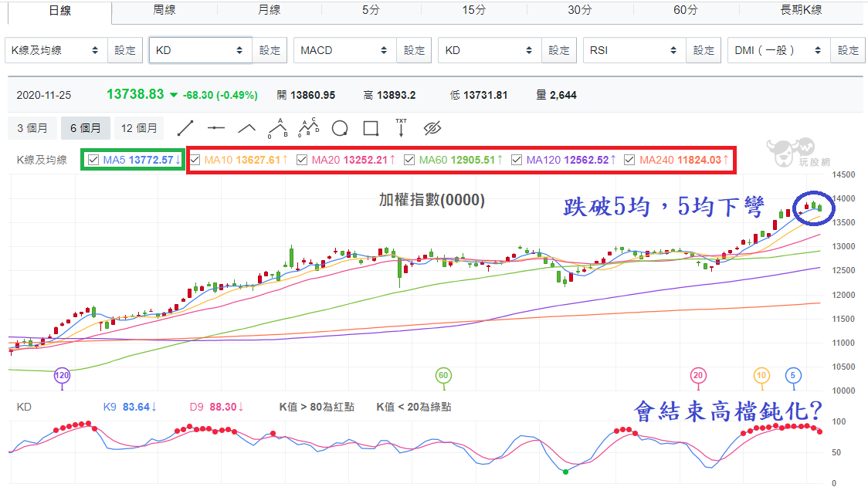Switch to the 周線 weekly chart tab

pos(164,10)
